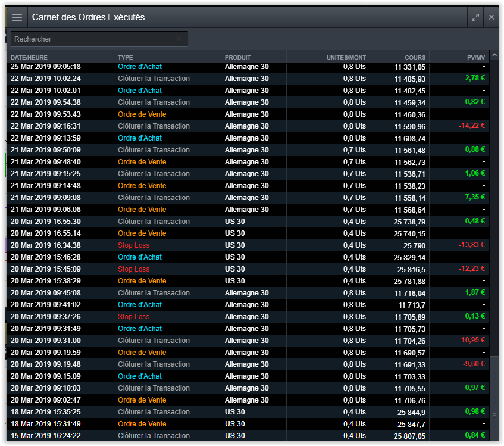The image size is (504, 446).
Task: Select the 15 Mar 16:24:22 Clôturer la Transaction row
Action: [x=248, y=435]
